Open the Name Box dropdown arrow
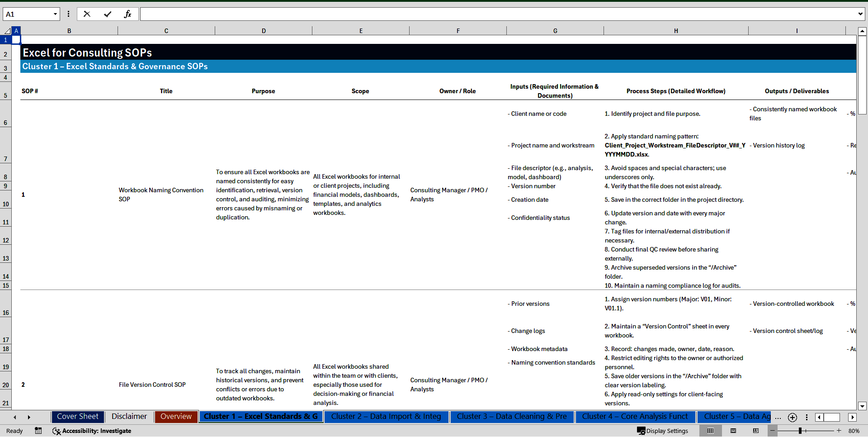The image size is (868, 437). coord(55,14)
